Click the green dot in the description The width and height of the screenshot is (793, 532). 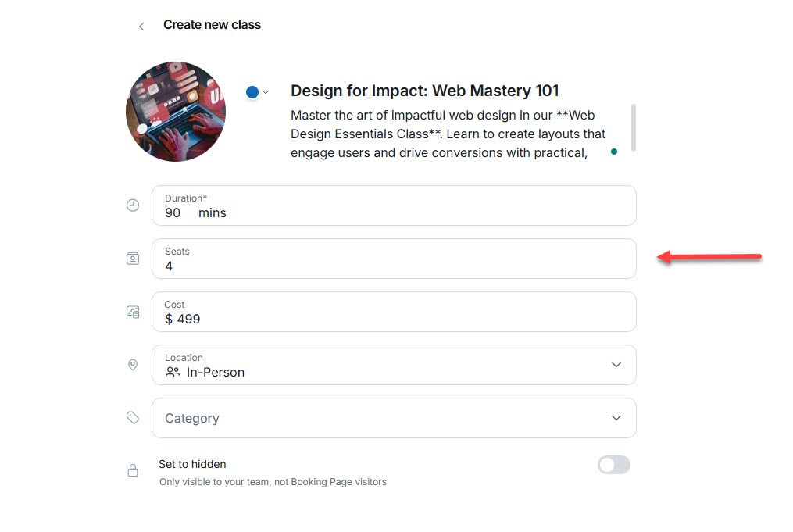coord(614,152)
